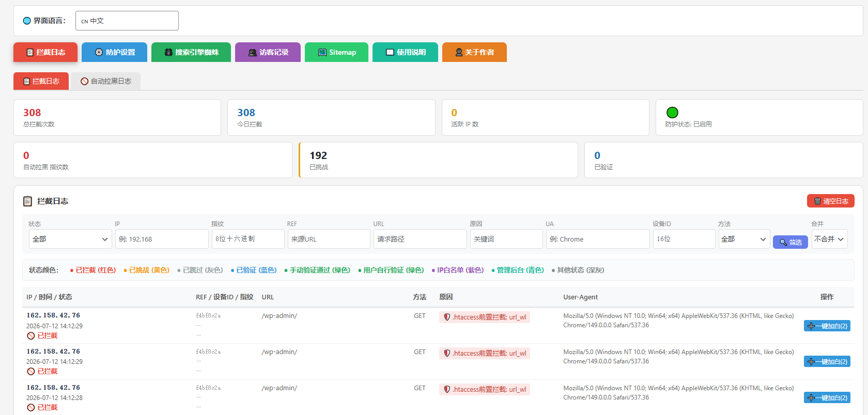Screen dimensions: 868x415
Task: Click the 已挑战 (黄色) status legend
Action: [146, 270]
